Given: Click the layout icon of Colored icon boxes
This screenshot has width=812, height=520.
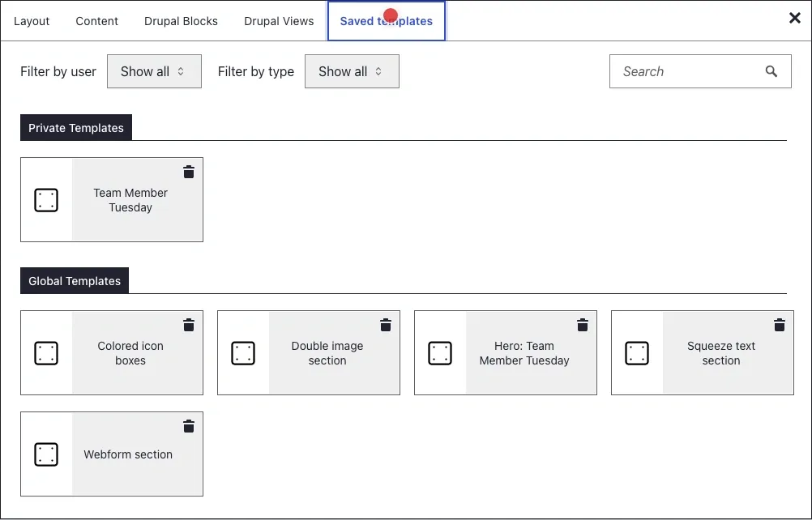Looking at the screenshot, I should click(x=46, y=353).
